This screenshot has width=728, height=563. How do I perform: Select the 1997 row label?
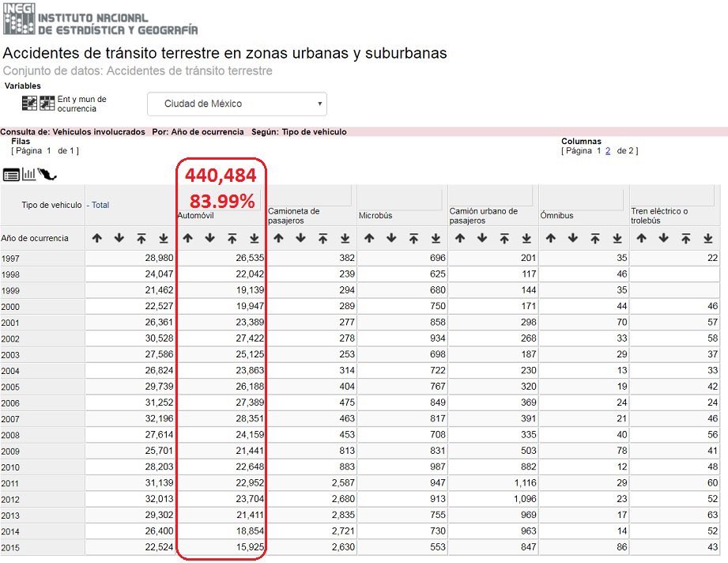10,259
